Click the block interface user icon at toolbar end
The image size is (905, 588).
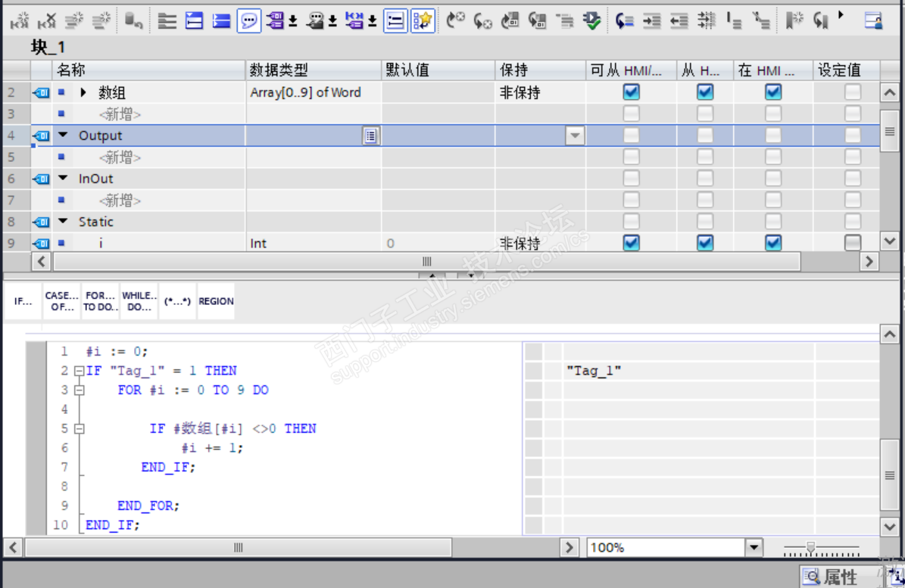[x=874, y=21]
